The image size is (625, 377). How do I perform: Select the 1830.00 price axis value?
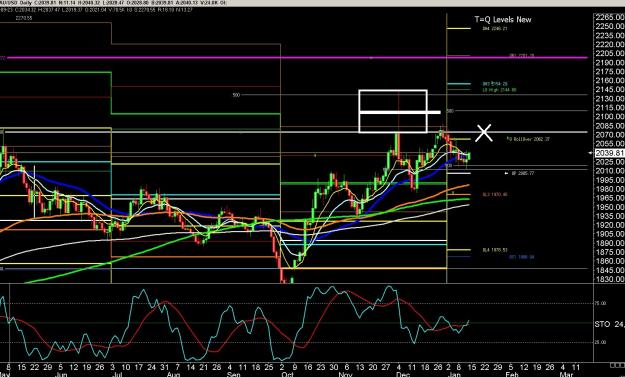tap(610, 279)
